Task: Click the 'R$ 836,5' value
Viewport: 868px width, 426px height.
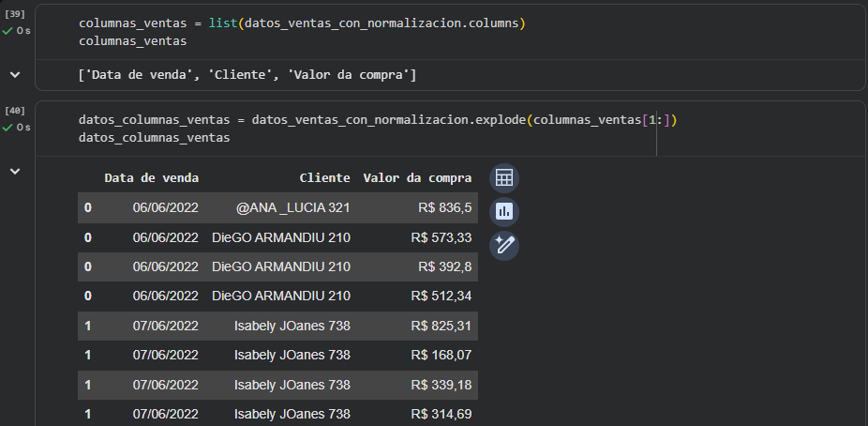Action: coord(444,207)
